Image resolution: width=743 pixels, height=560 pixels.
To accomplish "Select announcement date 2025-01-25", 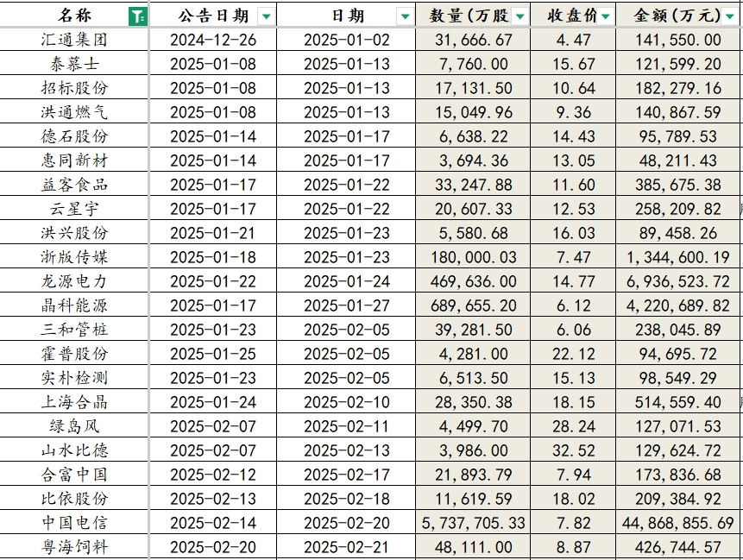I will tap(213, 354).
